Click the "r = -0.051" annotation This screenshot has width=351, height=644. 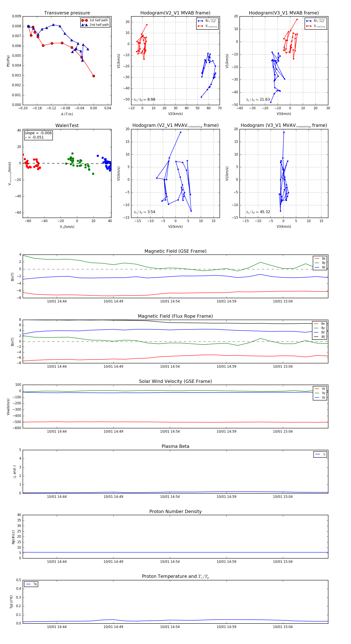[x=35, y=137]
